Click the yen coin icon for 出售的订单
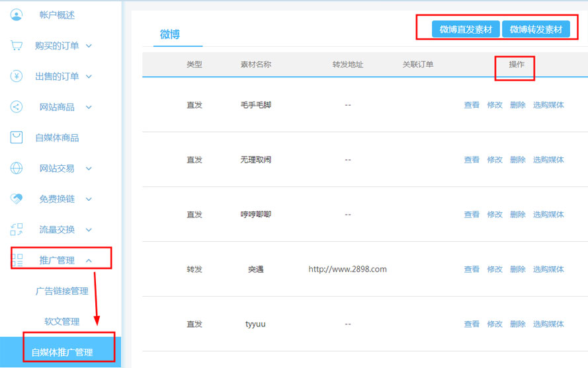Image resolution: width=588 pixels, height=368 pixels. pyautogui.click(x=17, y=76)
